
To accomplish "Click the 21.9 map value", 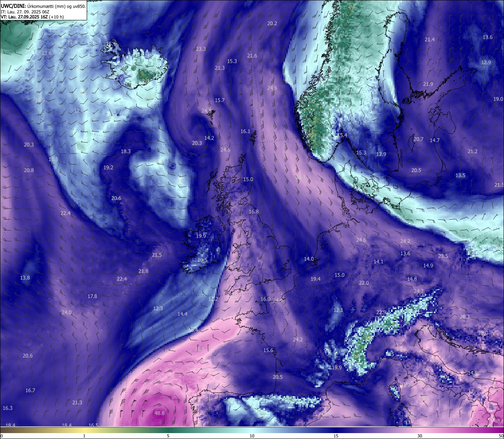I will coord(428,84).
